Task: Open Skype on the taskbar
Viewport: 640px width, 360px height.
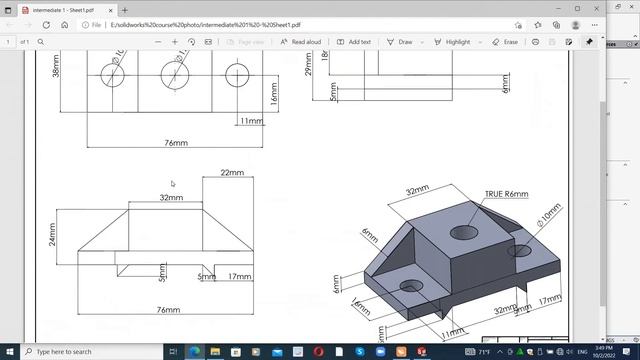Action: pos(360,351)
